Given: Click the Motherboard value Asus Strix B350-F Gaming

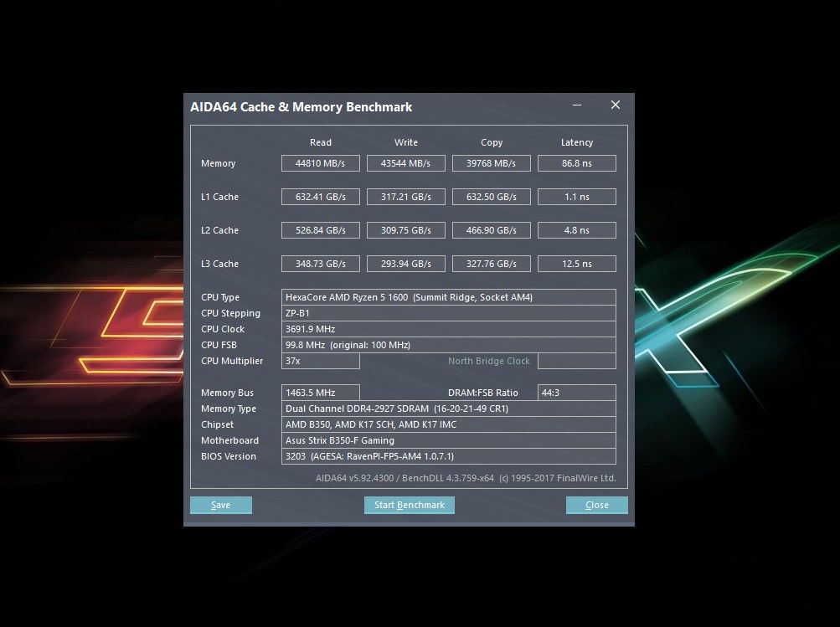Looking at the screenshot, I should click(x=448, y=440).
